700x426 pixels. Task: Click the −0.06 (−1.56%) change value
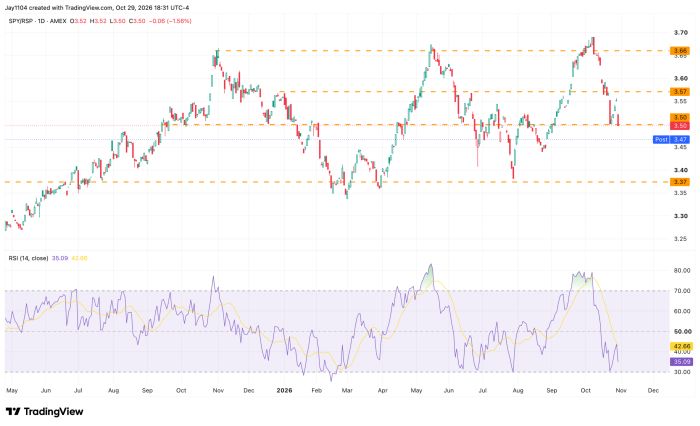[x=170, y=21]
